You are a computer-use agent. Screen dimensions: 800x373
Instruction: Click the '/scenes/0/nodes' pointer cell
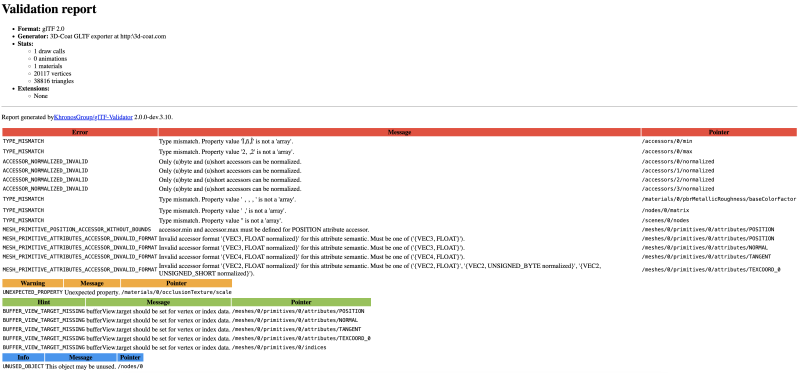click(665, 220)
